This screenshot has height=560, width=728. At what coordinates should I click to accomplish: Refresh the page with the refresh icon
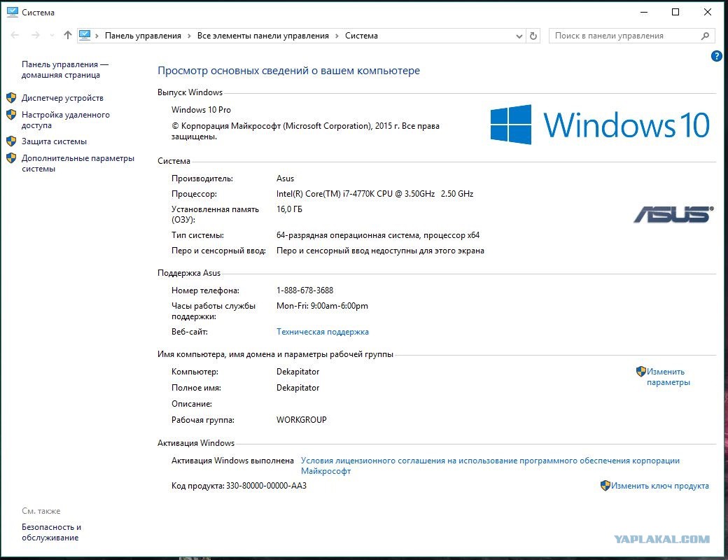533,36
